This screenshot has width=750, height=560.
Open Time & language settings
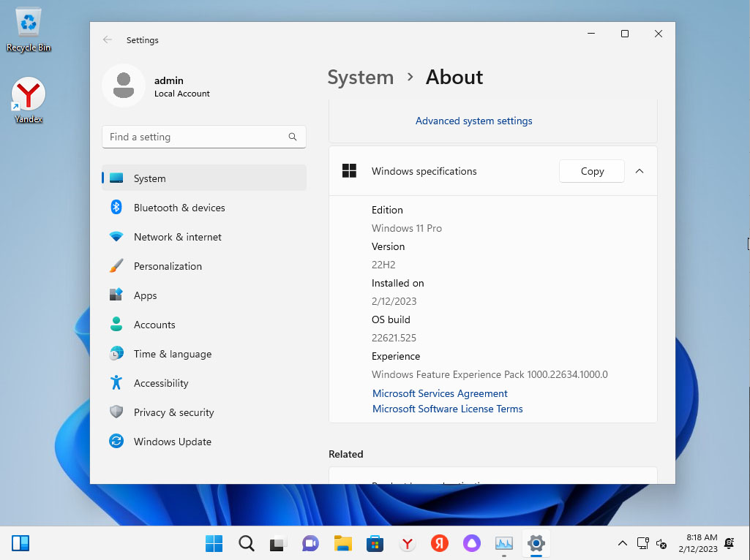pyautogui.click(x=172, y=354)
